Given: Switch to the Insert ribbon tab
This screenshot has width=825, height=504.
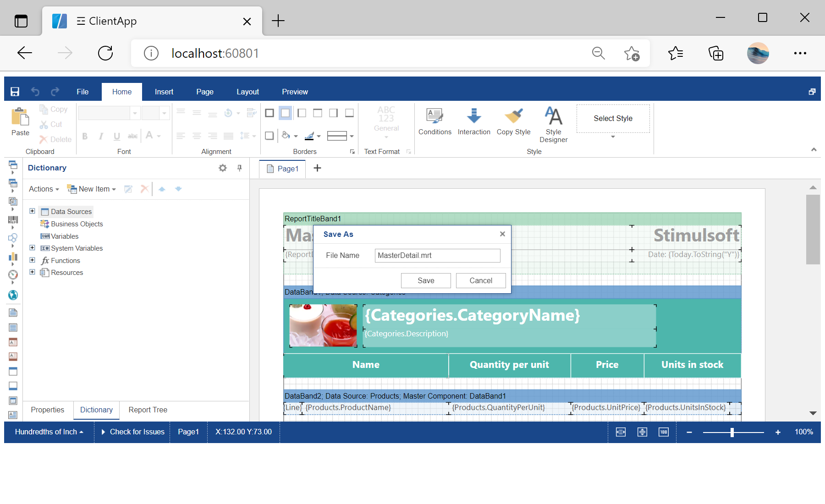Looking at the screenshot, I should (x=164, y=92).
